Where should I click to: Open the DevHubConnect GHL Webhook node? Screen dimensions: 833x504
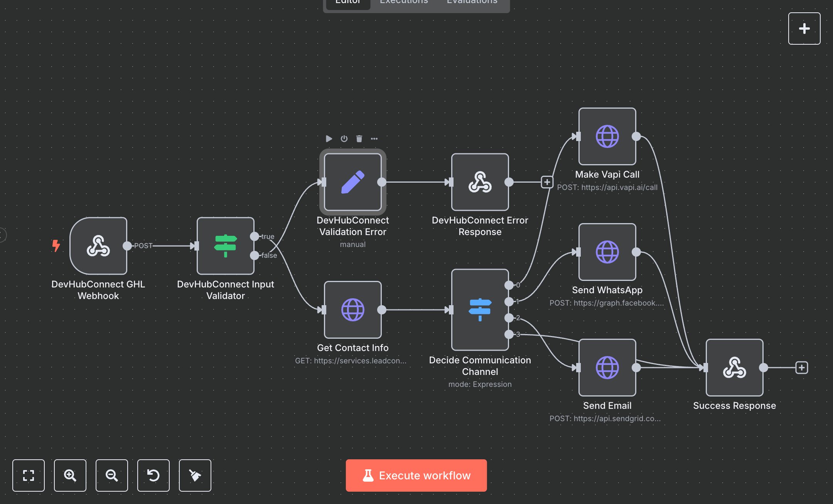pyautogui.click(x=99, y=245)
